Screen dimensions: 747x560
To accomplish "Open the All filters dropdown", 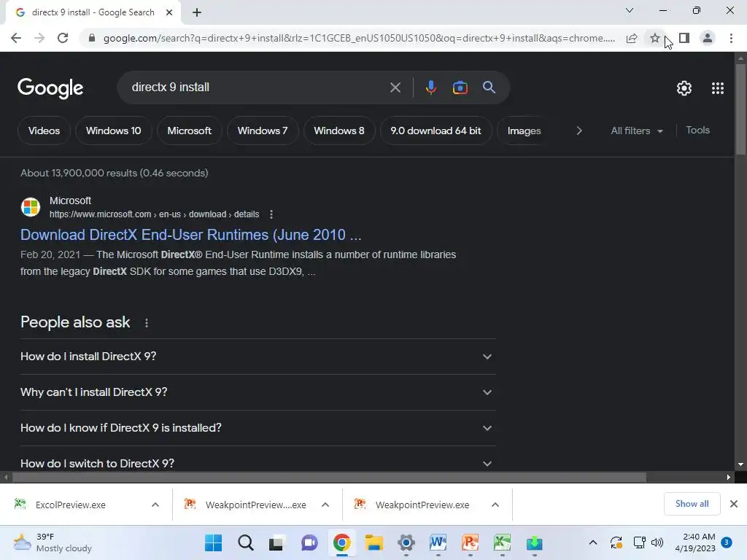I will tap(636, 131).
